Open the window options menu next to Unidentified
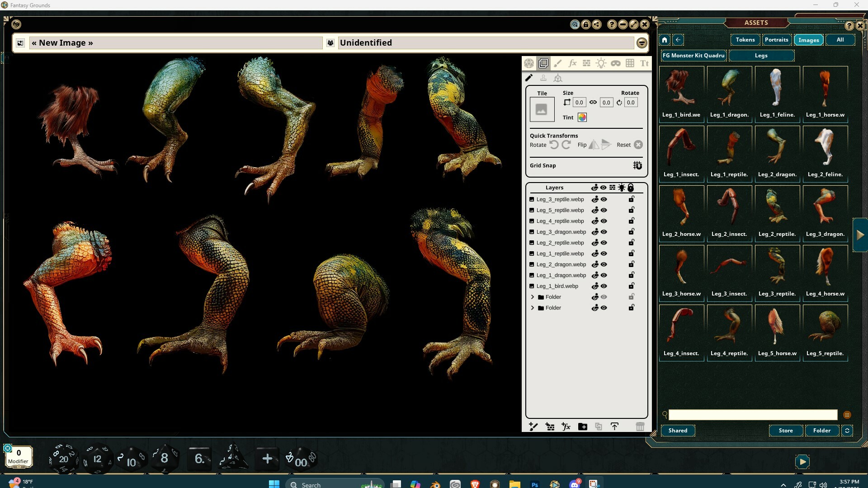 click(641, 42)
